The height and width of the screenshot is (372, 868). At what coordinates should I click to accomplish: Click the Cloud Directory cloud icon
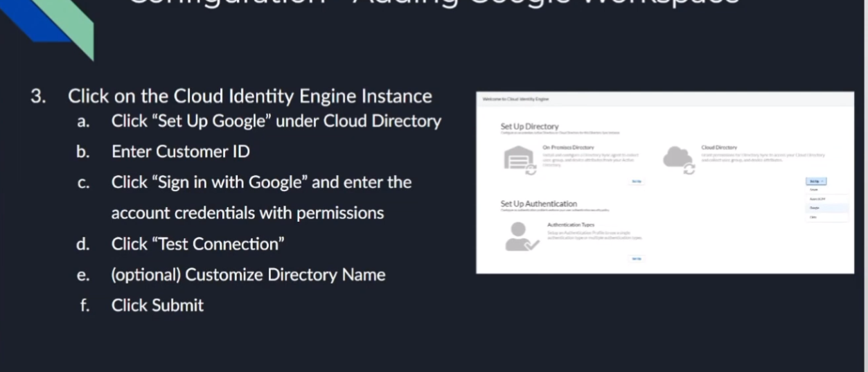pyautogui.click(x=678, y=159)
